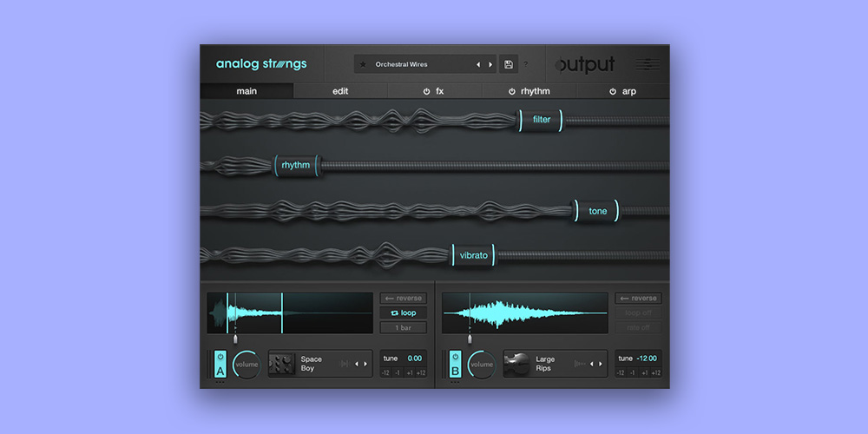Toggle the 'loop off' button on layer B

click(638, 312)
